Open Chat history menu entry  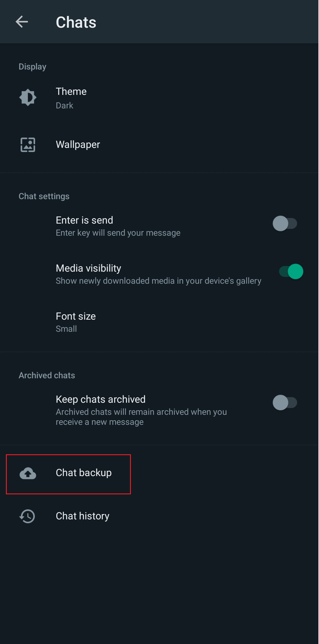(x=159, y=516)
